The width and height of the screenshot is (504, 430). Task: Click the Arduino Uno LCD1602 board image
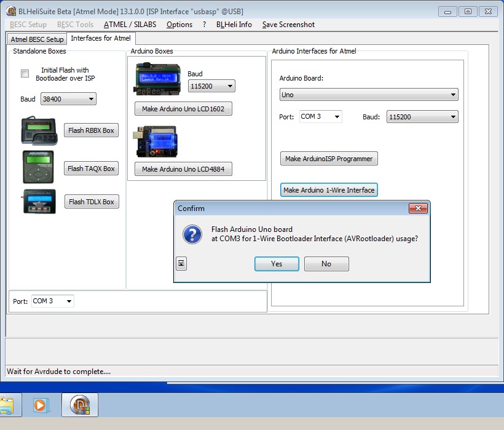pyautogui.click(x=157, y=79)
